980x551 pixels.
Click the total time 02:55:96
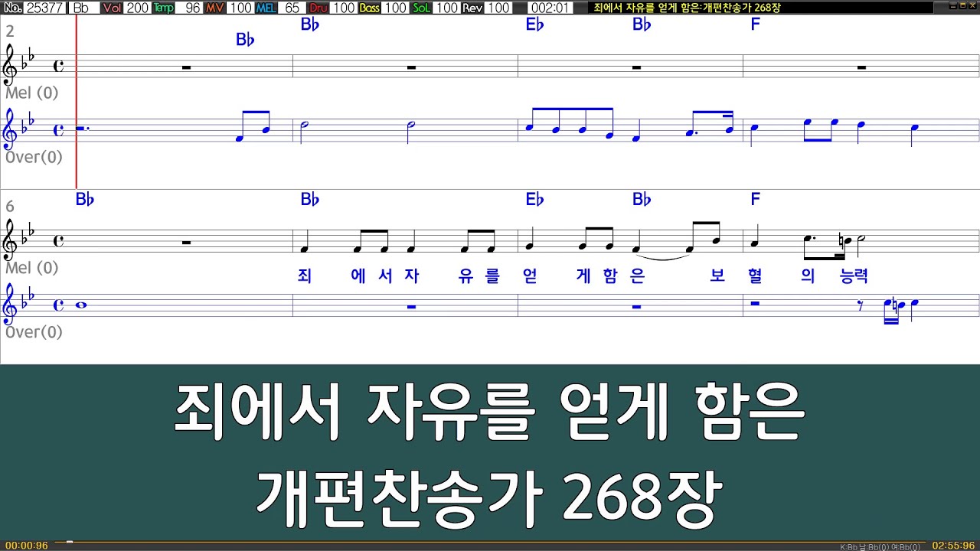pyautogui.click(x=953, y=546)
